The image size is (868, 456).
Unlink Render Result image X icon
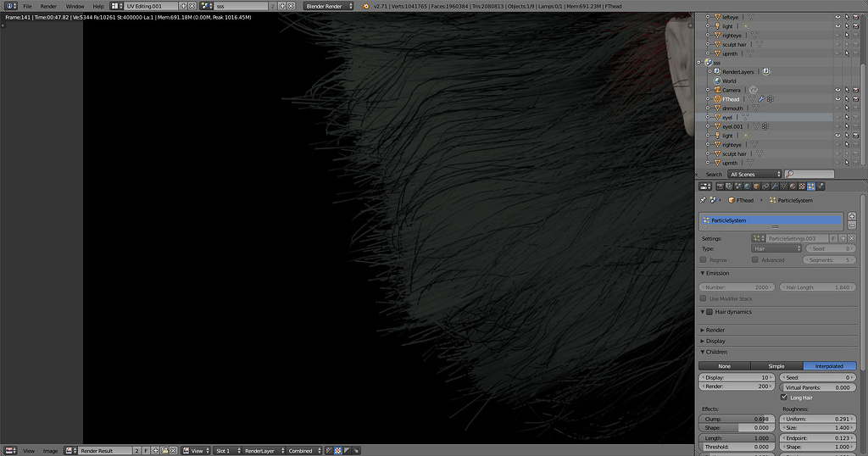(173, 450)
